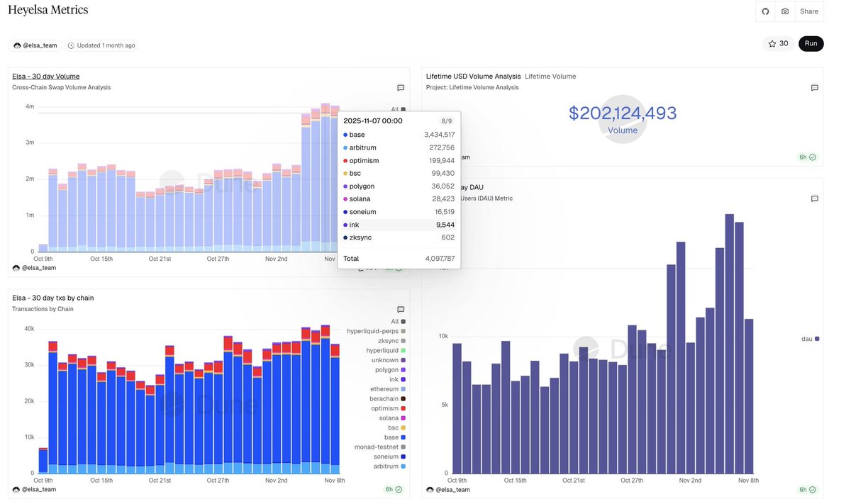Toggle the All series on the Volume chart
Viewport: 851px width, 504px height.
point(394,109)
